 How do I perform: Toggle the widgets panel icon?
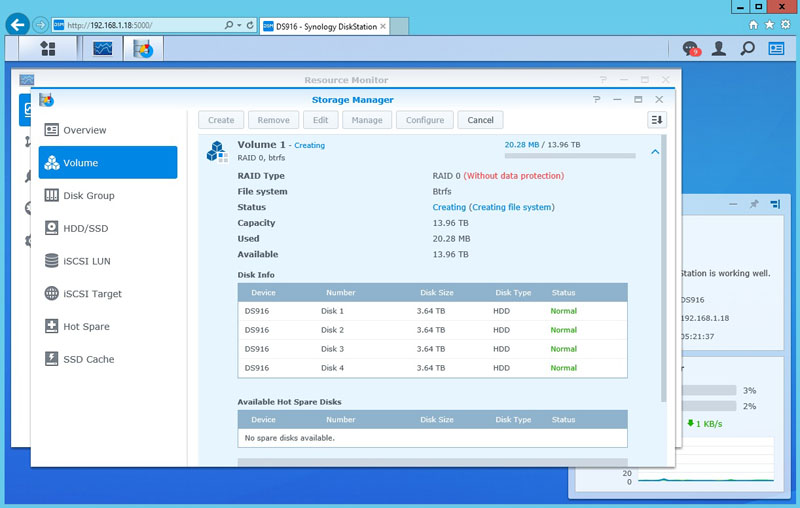776,48
